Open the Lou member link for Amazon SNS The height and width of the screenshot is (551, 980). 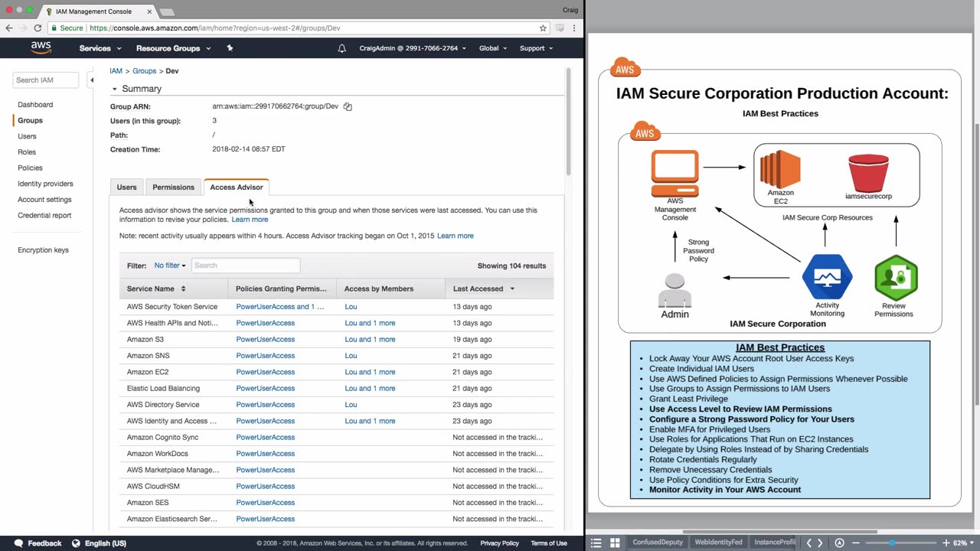351,356
